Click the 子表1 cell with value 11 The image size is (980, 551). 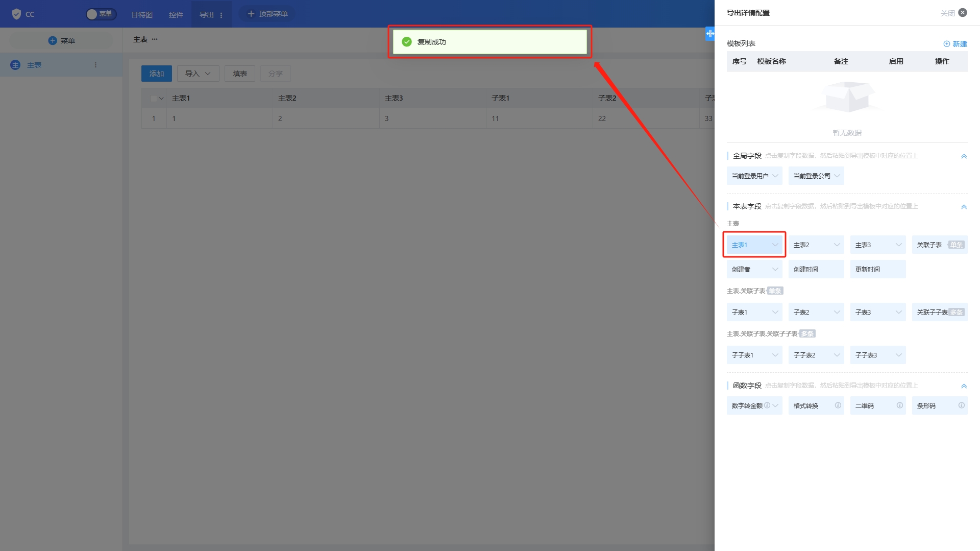pos(540,118)
